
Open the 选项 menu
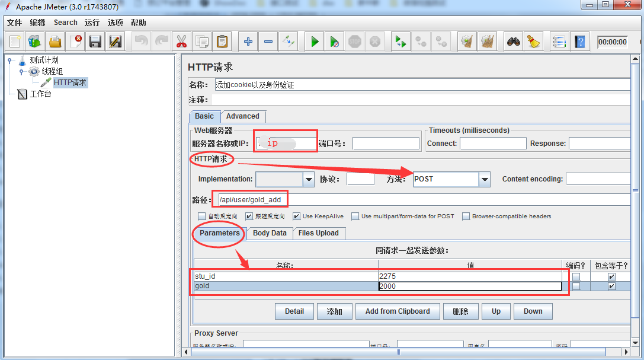pos(115,23)
